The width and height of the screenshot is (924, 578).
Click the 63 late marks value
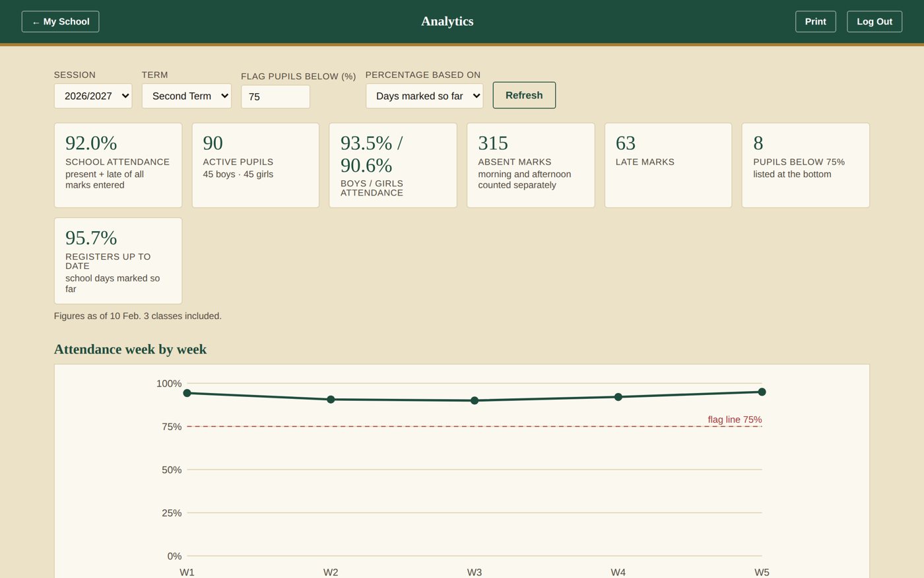click(x=626, y=143)
